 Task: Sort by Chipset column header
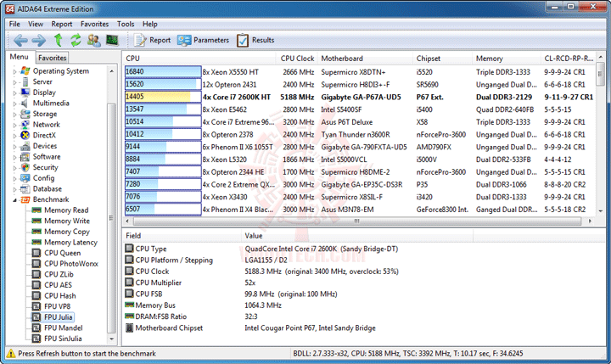(x=443, y=58)
